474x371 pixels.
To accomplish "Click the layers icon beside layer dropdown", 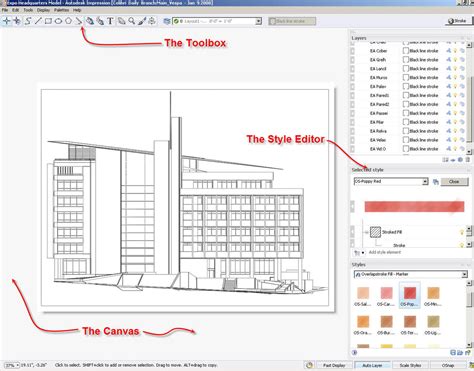I will pos(167,21).
